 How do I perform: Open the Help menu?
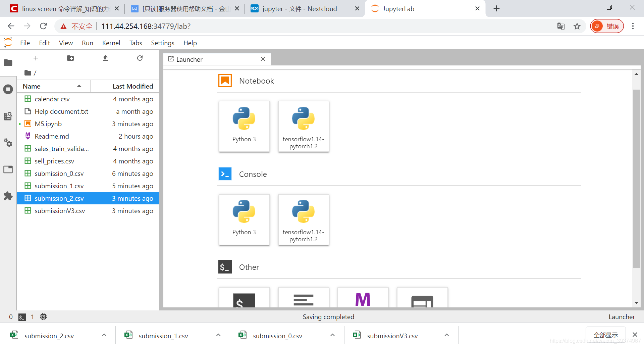point(190,43)
